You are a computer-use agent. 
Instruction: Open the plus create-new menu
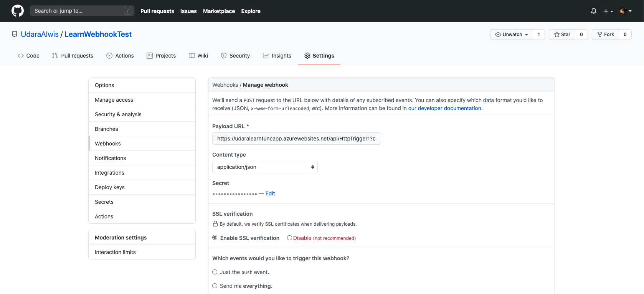click(x=608, y=11)
